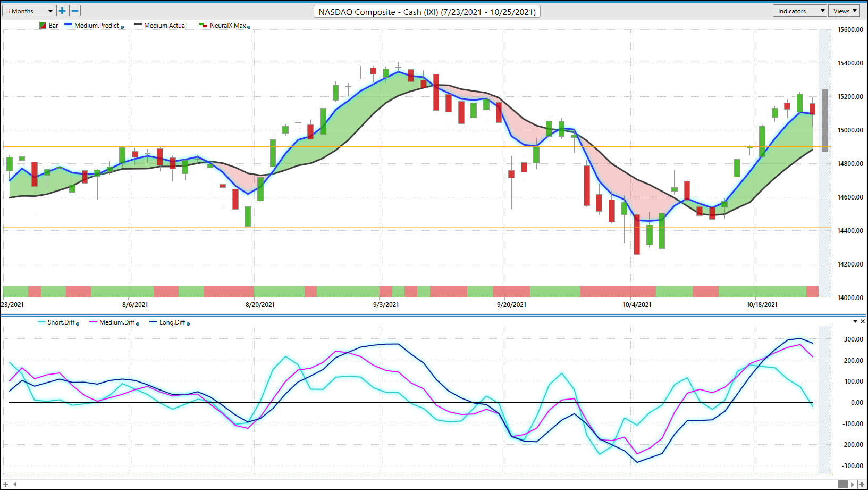Click the bottom-right plus expand button
868x490 pixels.
862,484
